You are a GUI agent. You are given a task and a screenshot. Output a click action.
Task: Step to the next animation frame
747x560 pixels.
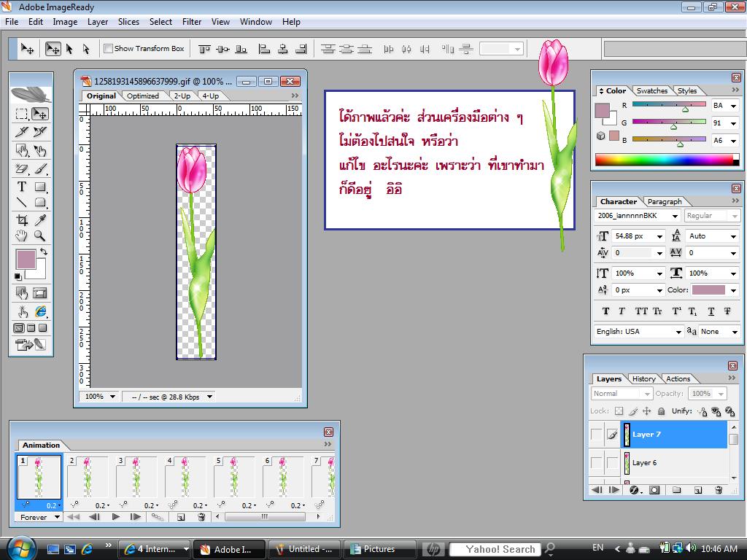tap(135, 517)
